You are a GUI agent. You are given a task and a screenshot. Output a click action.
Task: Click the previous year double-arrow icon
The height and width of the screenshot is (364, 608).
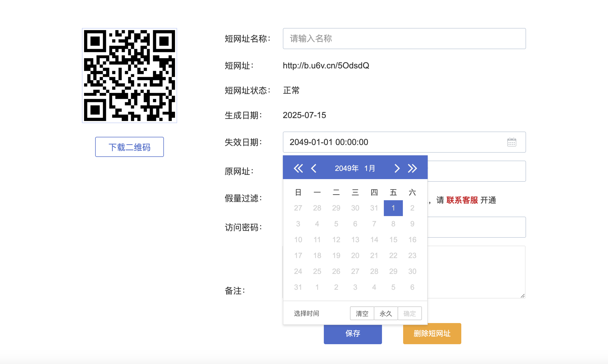click(x=298, y=168)
